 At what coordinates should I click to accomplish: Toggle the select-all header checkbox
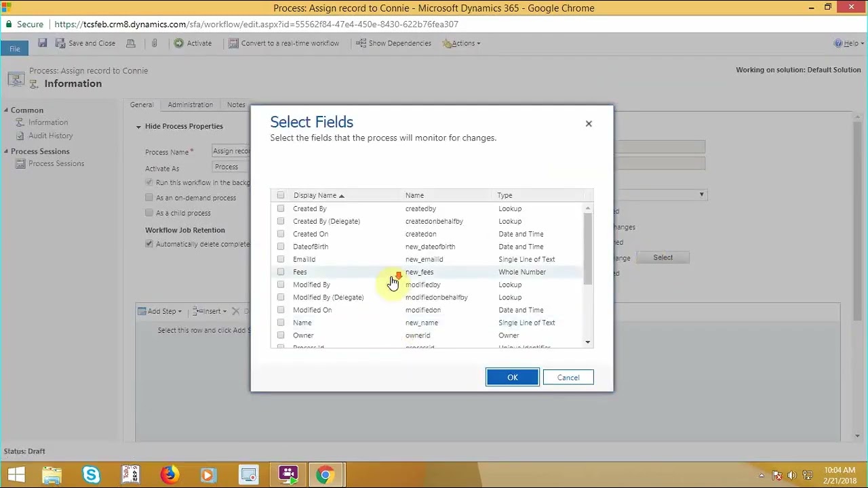click(x=281, y=195)
